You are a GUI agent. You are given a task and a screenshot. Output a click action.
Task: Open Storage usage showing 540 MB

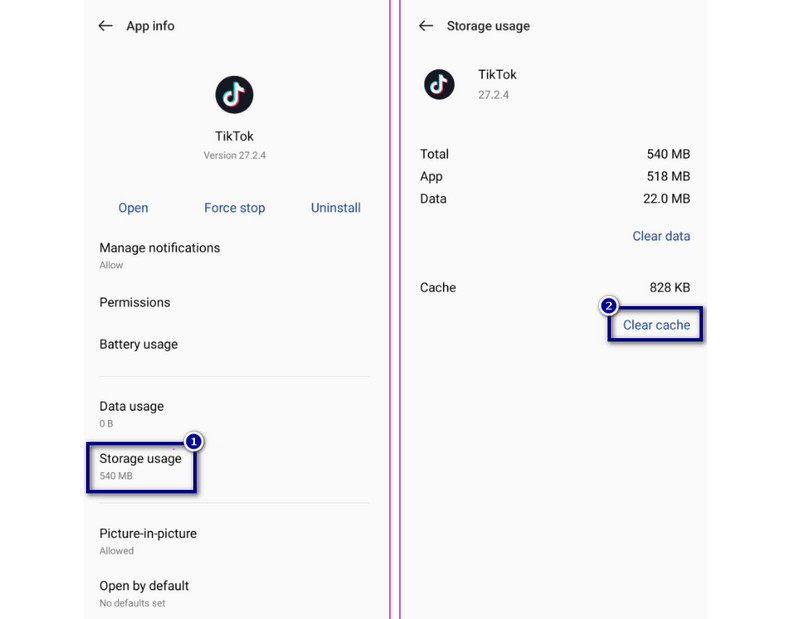pyautogui.click(x=141, y=466)
